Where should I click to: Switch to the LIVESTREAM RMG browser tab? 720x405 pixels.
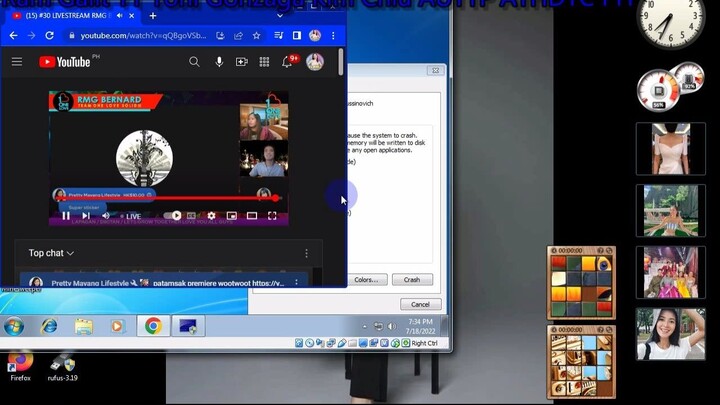tap(65, 15)
